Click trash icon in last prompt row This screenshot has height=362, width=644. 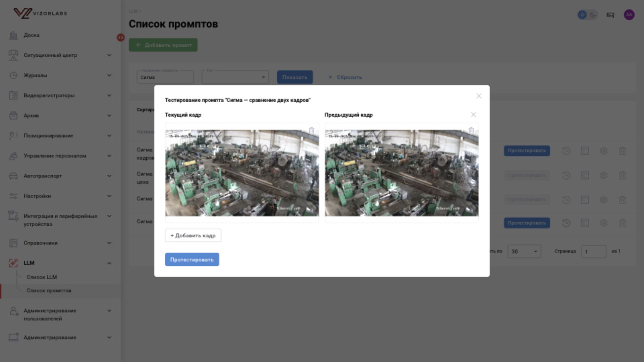(622, 223)
